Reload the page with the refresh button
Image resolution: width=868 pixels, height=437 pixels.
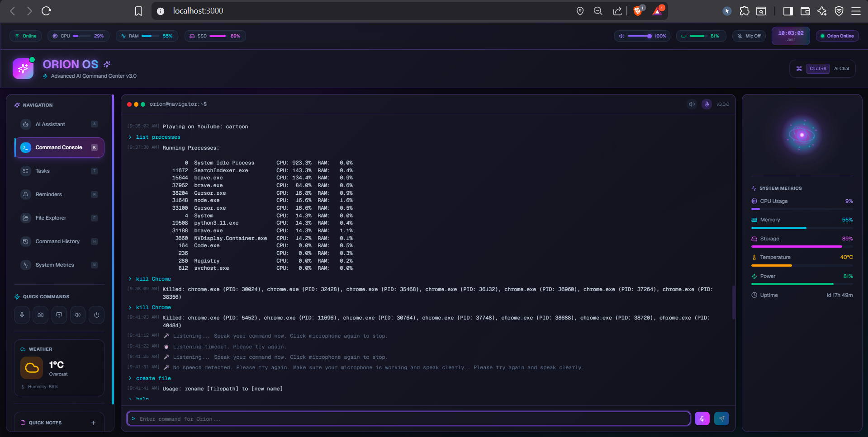tap(46, 11)
